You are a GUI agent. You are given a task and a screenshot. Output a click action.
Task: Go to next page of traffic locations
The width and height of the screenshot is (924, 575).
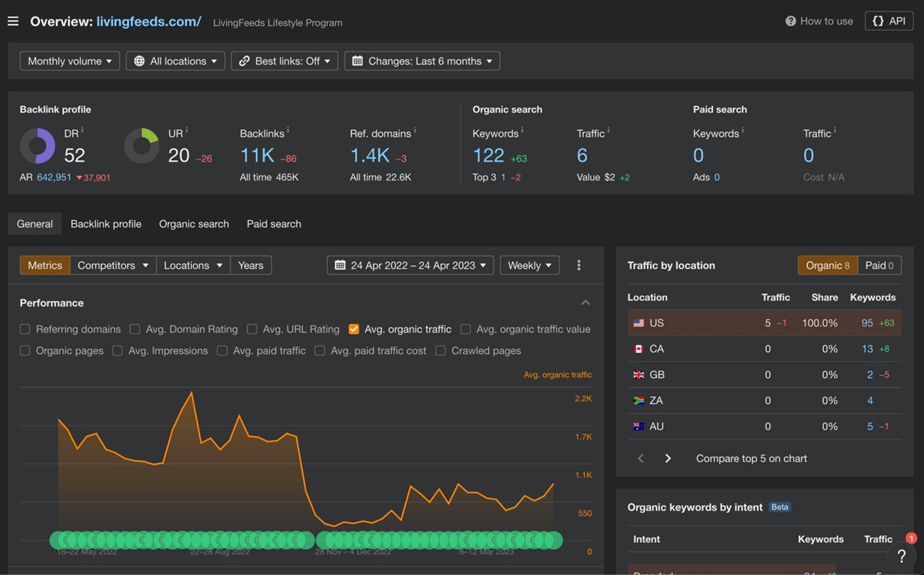point(668,458)
